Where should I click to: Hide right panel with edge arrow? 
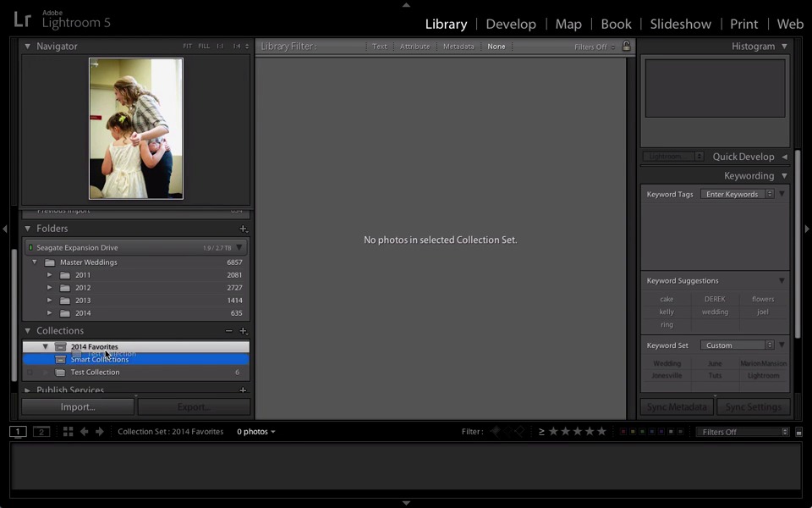tap(807, 229)
